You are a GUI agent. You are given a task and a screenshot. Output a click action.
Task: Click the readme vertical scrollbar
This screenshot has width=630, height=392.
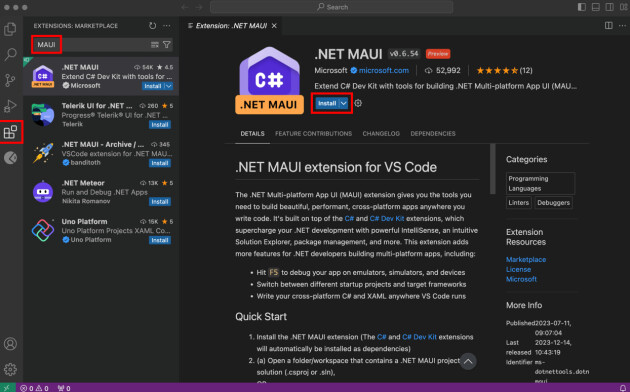(493, 169)
